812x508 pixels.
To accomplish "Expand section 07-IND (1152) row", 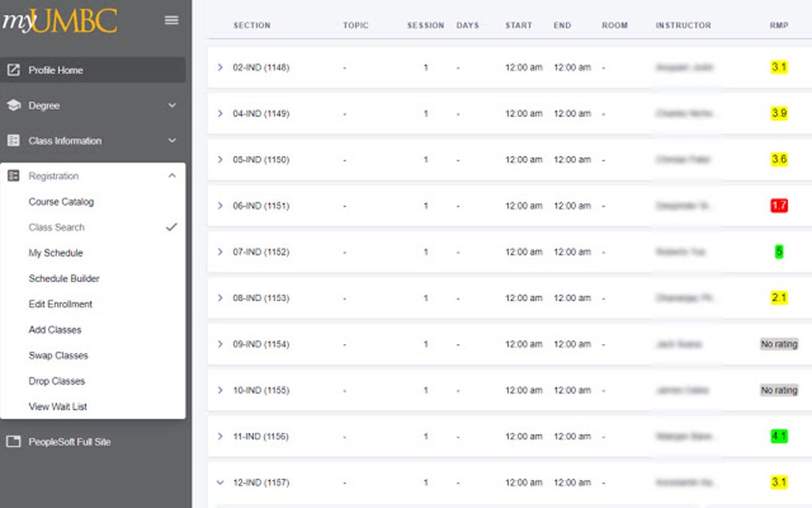I will point(221,252).
